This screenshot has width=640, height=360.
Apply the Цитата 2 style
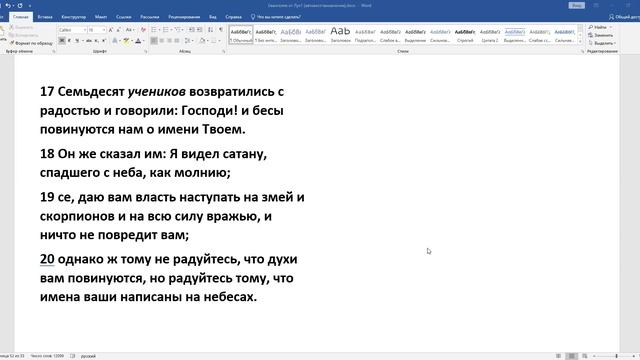490,35
